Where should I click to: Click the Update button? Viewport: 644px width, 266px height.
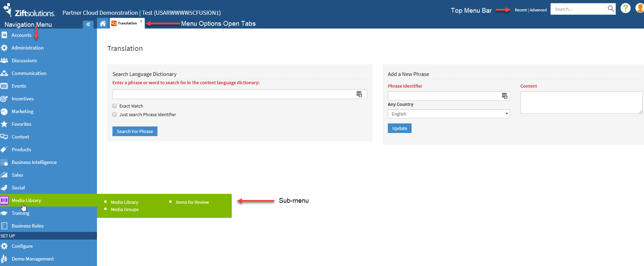[x=400, y=128]
